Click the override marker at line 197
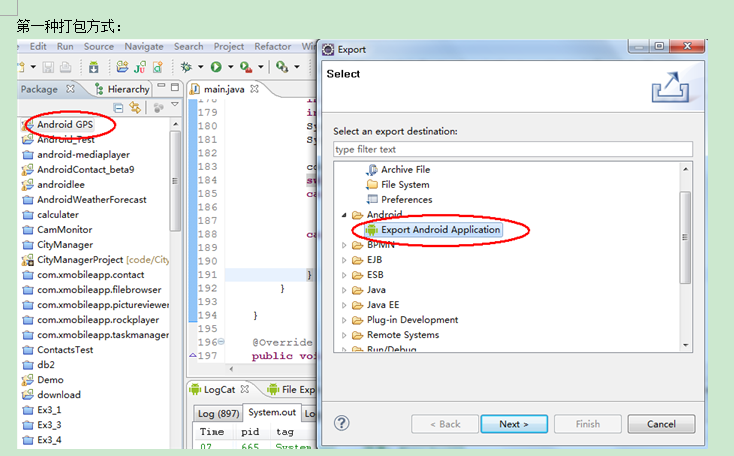This screenshot has width=734, height=456. (192, 355)
